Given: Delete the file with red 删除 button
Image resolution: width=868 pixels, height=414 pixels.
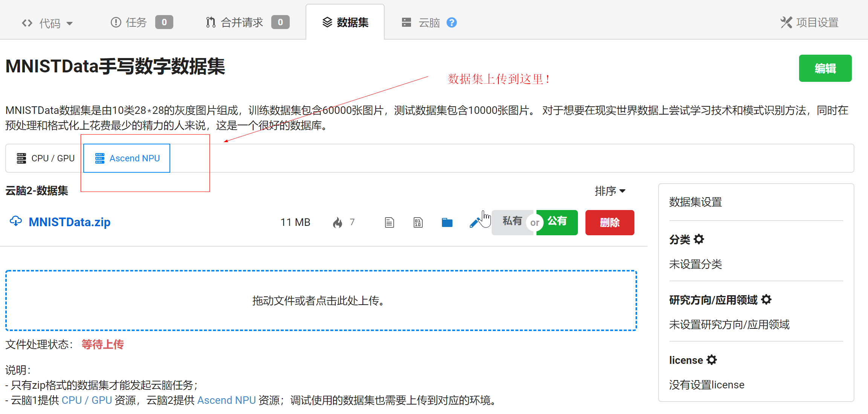Looking at the screenshot, I should click(610, 222).
